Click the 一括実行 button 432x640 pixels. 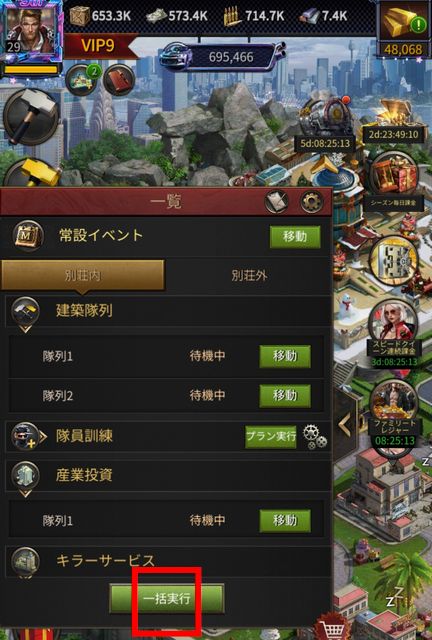(167, 599)
